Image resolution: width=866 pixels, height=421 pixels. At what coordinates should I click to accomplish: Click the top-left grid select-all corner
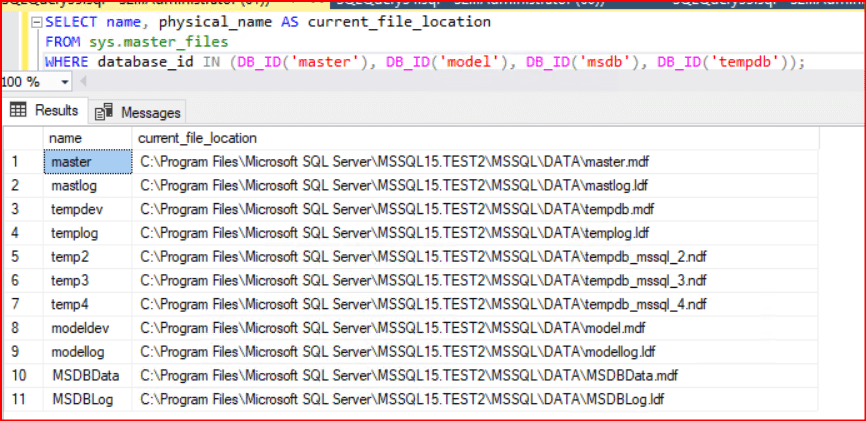pos(20,137)
